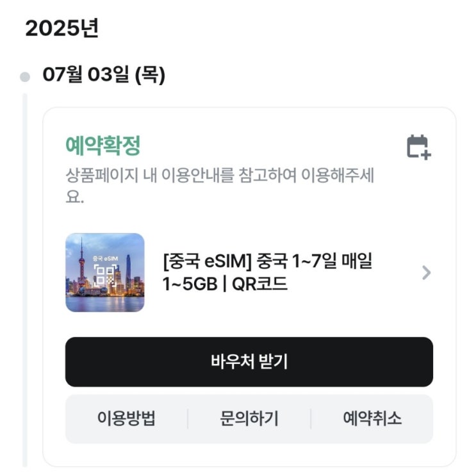The image size is (476, 476).
Task: Select the 이용방법 option
Action: [126, 419]
